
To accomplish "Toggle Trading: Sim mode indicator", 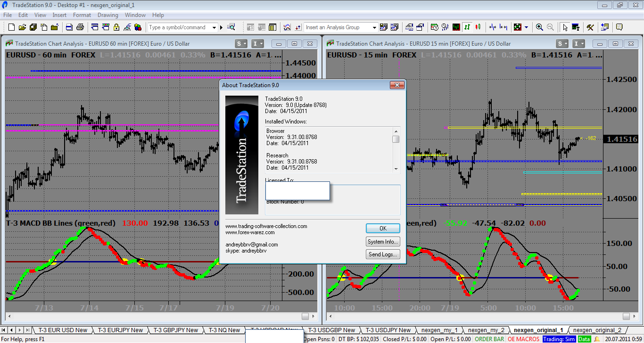I will 559,339.
